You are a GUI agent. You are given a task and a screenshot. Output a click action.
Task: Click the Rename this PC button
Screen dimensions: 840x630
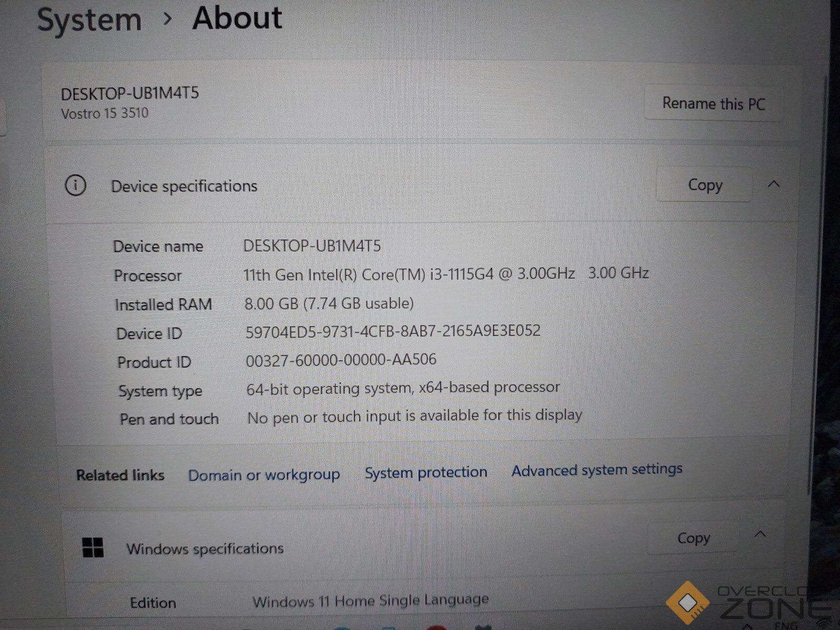click(x=713, y=103)
